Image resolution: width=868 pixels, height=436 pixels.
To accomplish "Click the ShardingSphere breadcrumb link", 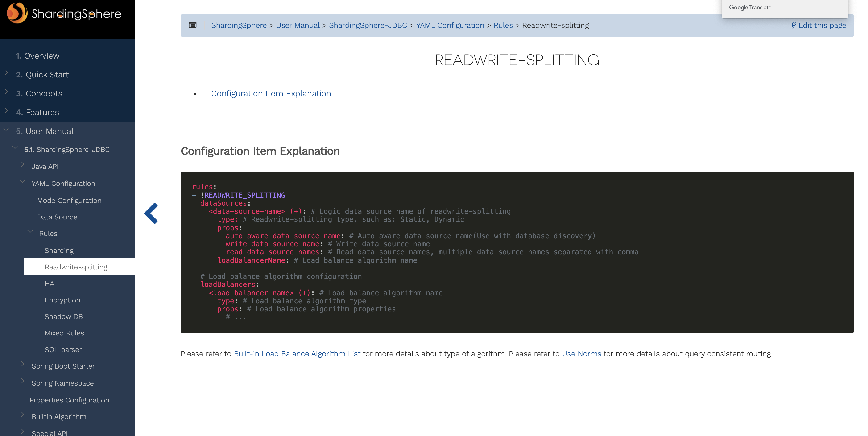I will [x=239, y=25].
